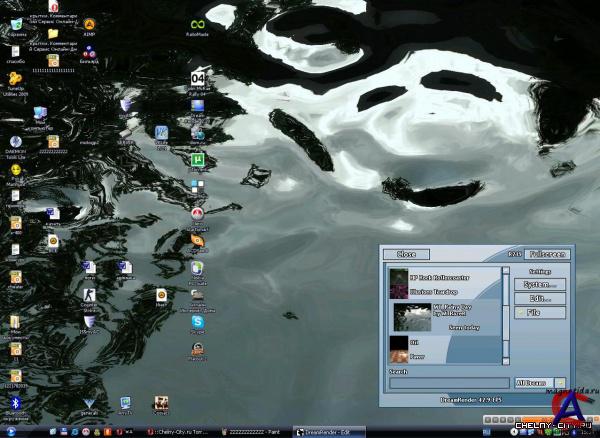This screenshot has height=438, width=600.
Task: Open the System settings button
Action: 540,284
